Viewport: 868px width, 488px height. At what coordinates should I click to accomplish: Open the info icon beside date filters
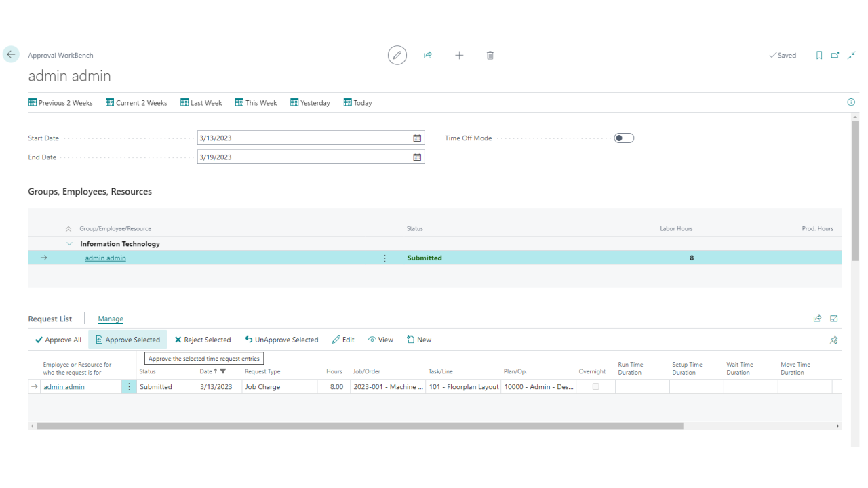pyautogui.click(x=851, y=102)
